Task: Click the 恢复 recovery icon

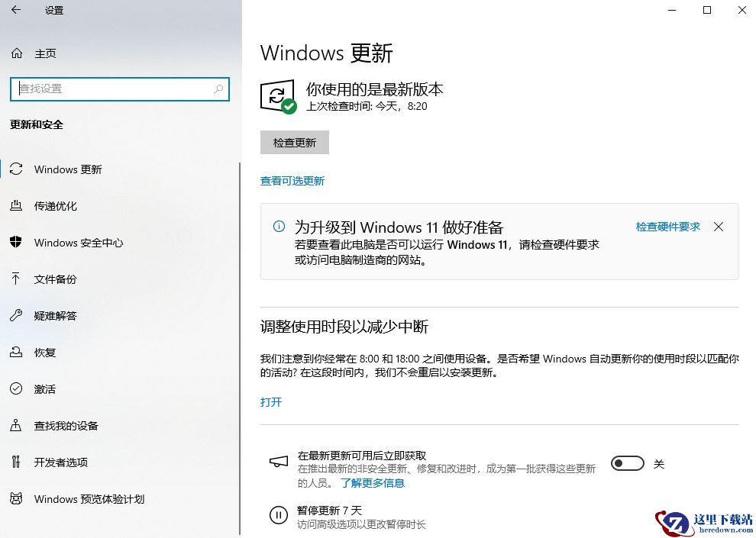Action: [x=16, y=352]
